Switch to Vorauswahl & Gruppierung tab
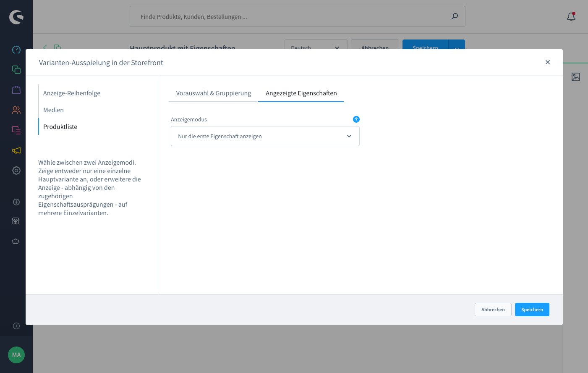588x373 pixels. (214, 93)
